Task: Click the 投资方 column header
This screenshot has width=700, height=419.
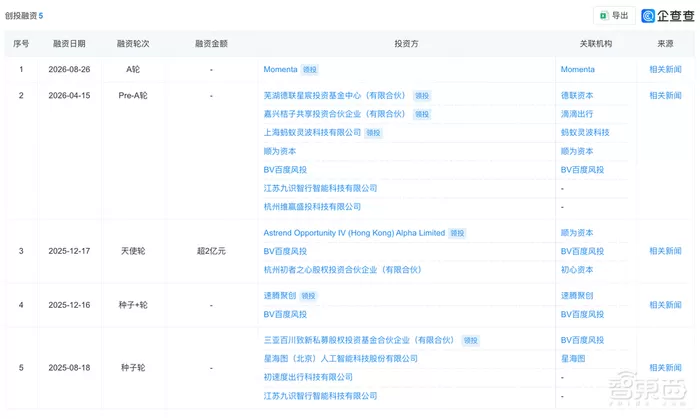Action: (406, 43)
